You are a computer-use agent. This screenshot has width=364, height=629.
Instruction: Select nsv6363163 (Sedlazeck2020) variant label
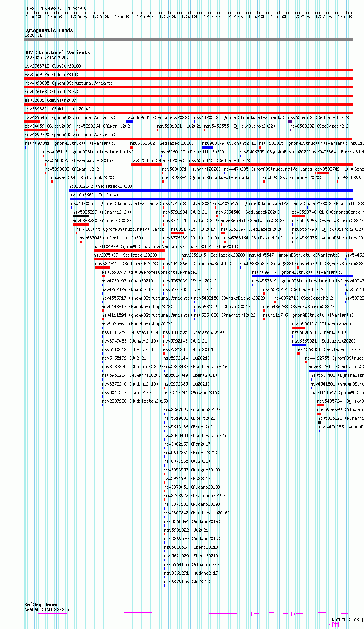coord(221,160)
